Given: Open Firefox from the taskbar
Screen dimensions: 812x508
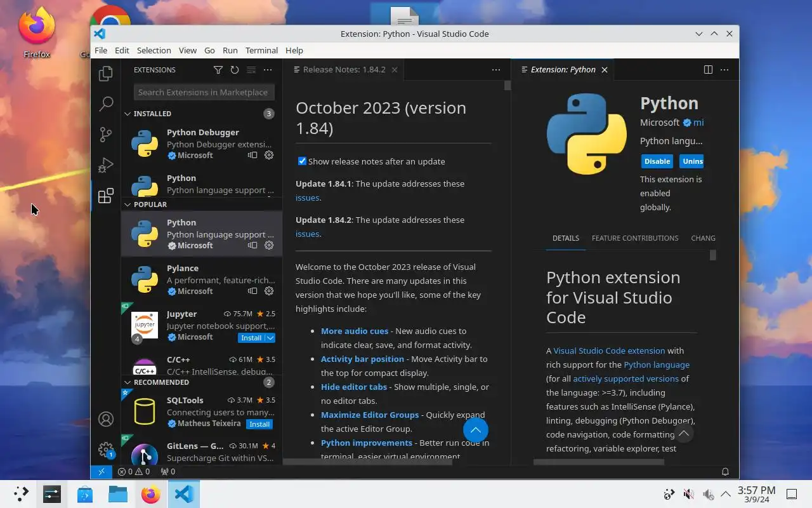Looking at the screenshot, I should click(x=151, y=494).
